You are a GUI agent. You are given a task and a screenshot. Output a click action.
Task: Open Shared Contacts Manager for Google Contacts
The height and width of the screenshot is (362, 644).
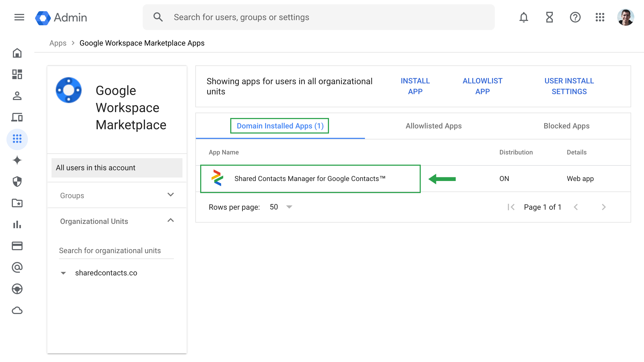click(x=310, y=179)
